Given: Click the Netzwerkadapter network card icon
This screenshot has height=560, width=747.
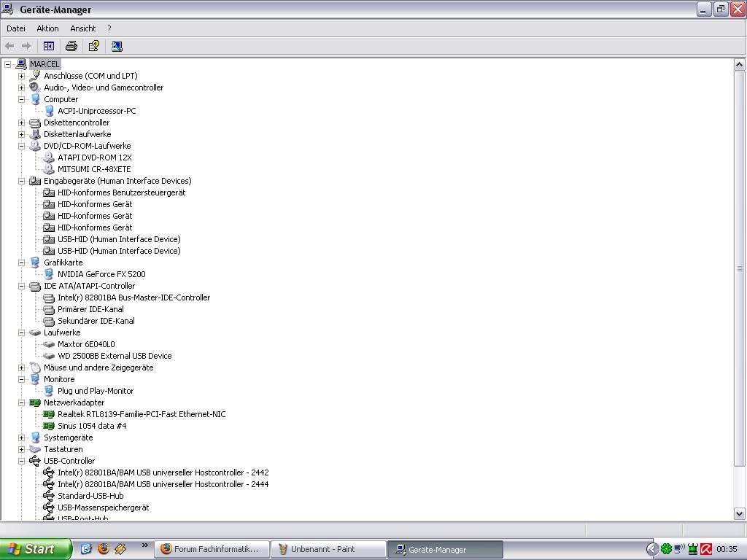Looking at the screenshot, I should [35, 402].
